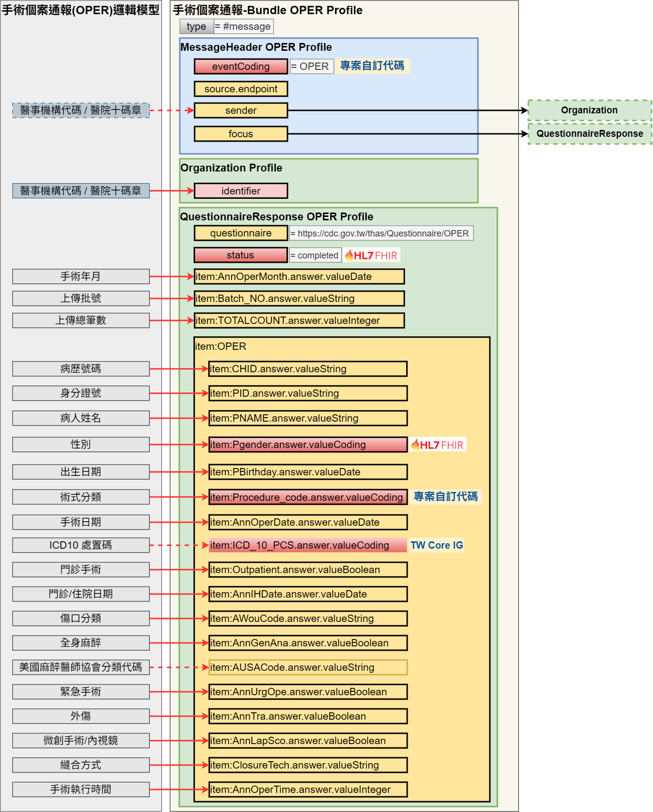Image resolution: width=653 pixels, height=812 pixels.
Task: Click the item:OPER group header
Action: point(221,346)
